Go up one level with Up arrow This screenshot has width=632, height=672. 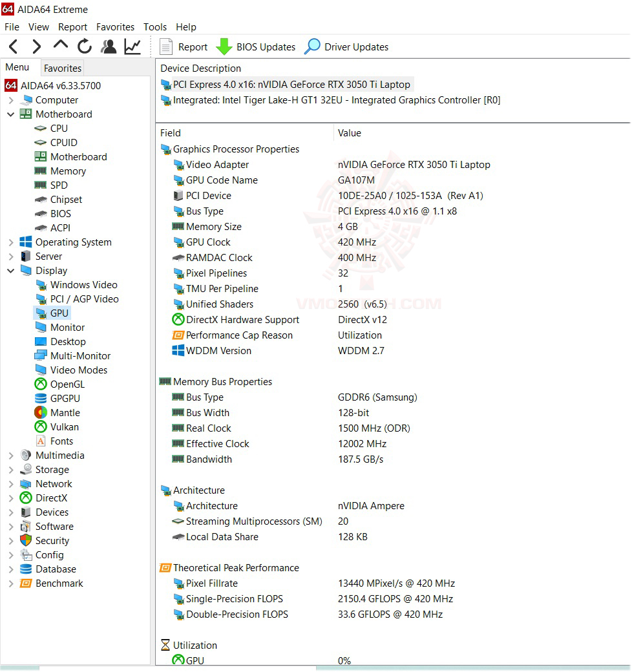tap(61, 44)
